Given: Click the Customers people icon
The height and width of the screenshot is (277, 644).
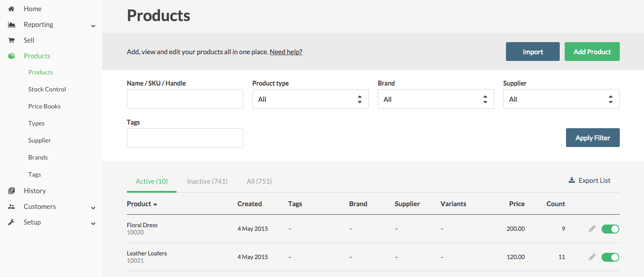Looking at the screenshot, I should [12, 207].
